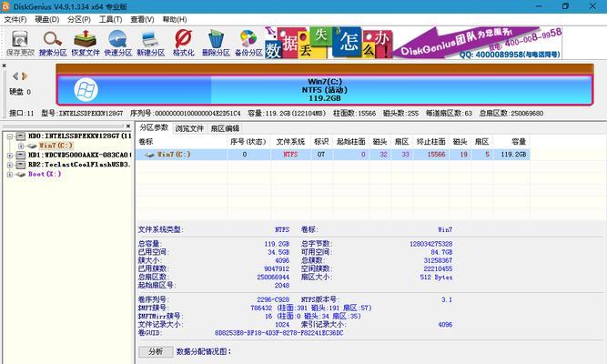
Task: Launch the 恢复文件 file recovery tool
Action: 86,44
